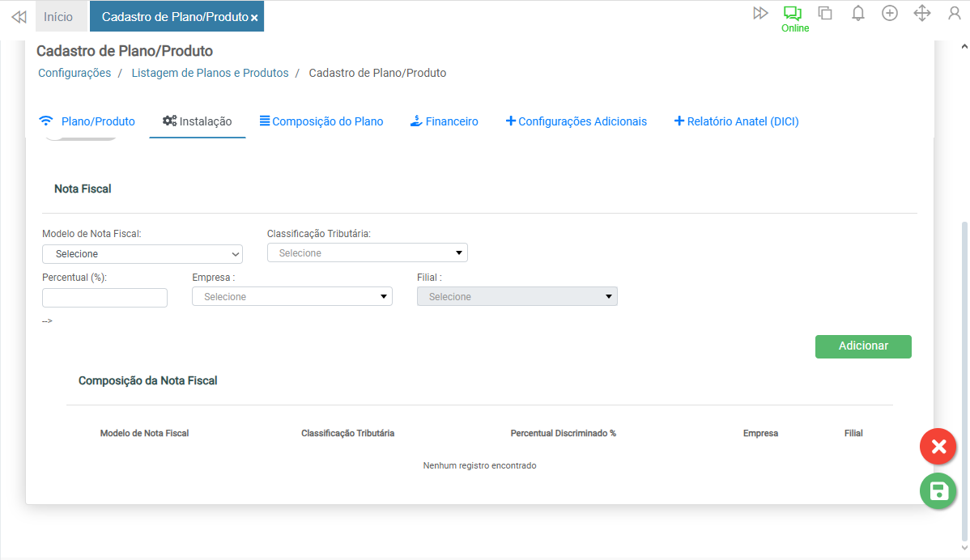970x560 pixels.
Task: Open the user profile icon
Action: pos(955,13)
